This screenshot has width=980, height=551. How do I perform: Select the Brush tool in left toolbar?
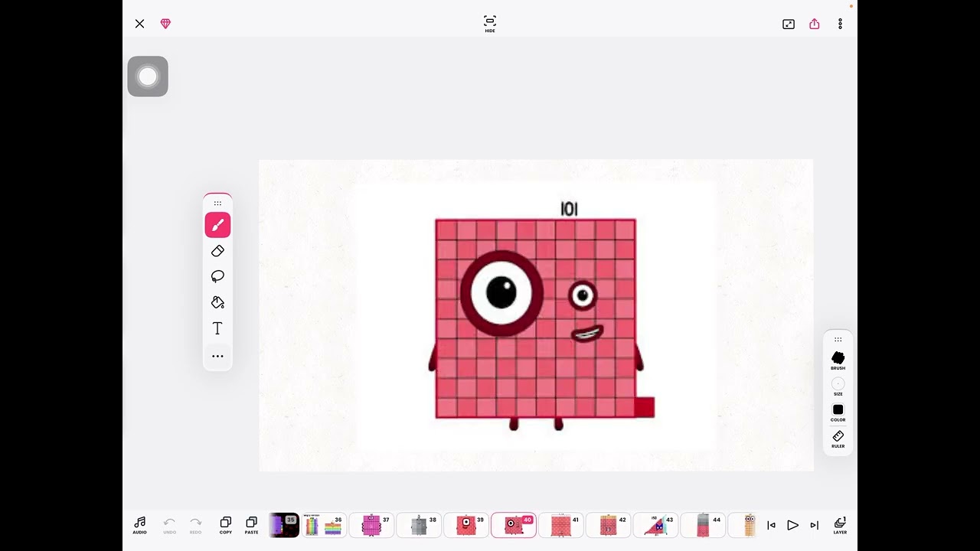coord(217,225)
